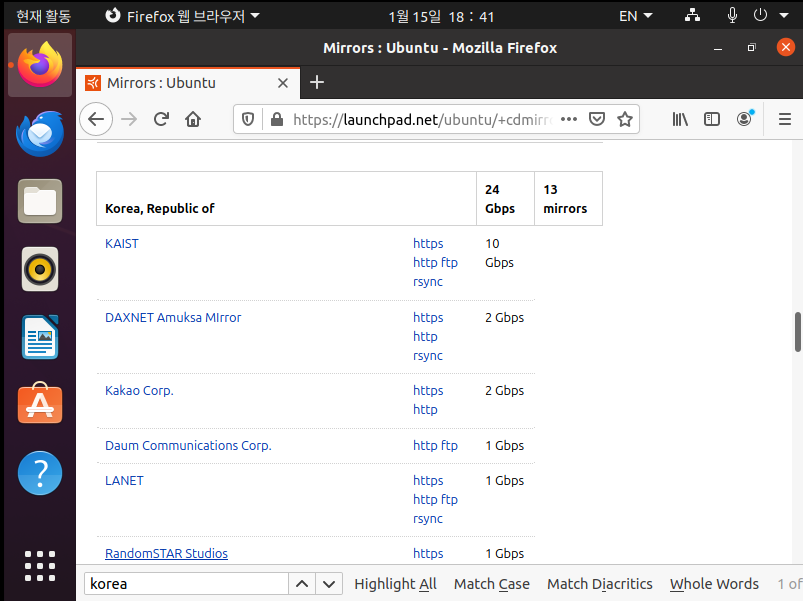803x601 pixels.
Task: Open the KAIST ftp mirror
Action: [x=449, y=263]
